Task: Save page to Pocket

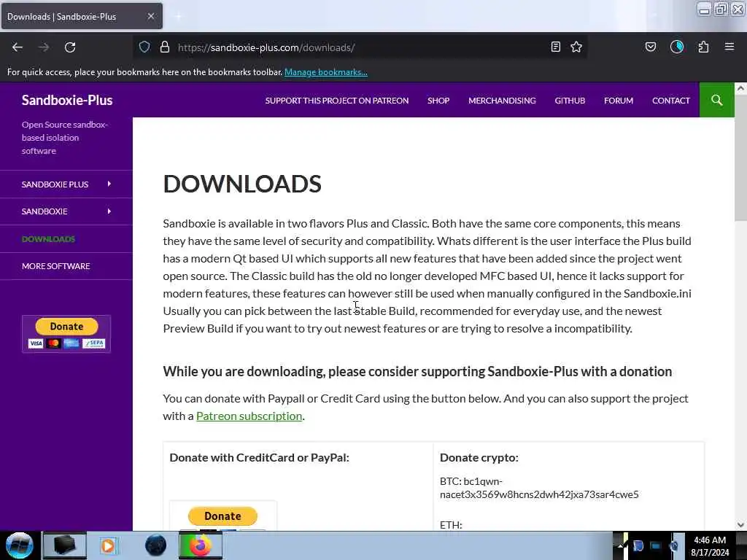Action: [651, 47]
